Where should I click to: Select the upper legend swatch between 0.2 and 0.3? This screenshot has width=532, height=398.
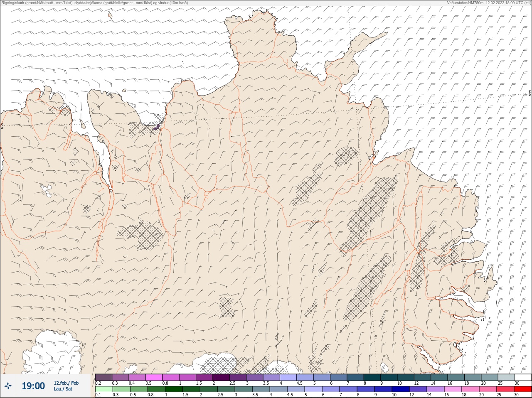coord(103,377)
